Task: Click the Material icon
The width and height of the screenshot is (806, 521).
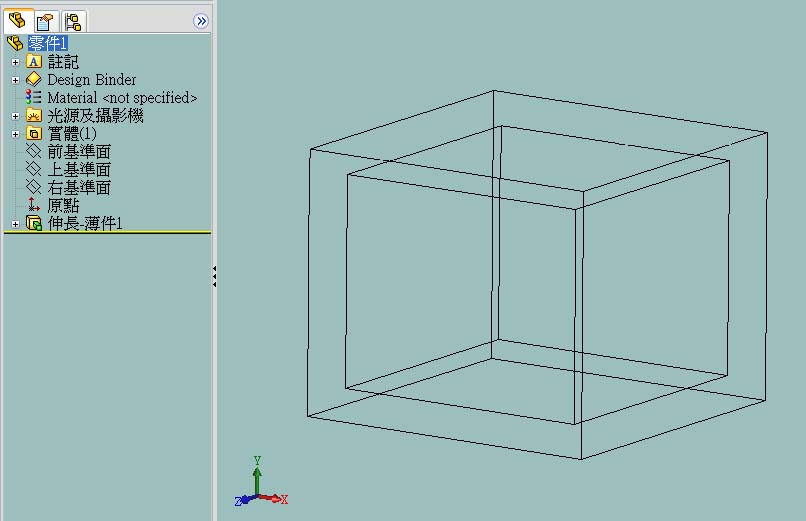Action: pyautogui.click(x=33, y=97)
